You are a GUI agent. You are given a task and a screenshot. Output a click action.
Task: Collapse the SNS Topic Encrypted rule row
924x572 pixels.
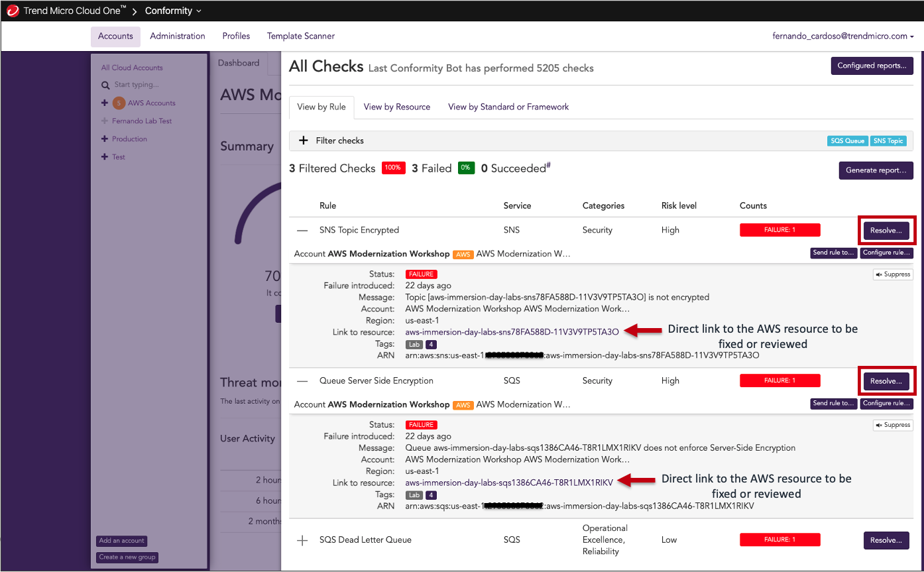pos(302,231)
